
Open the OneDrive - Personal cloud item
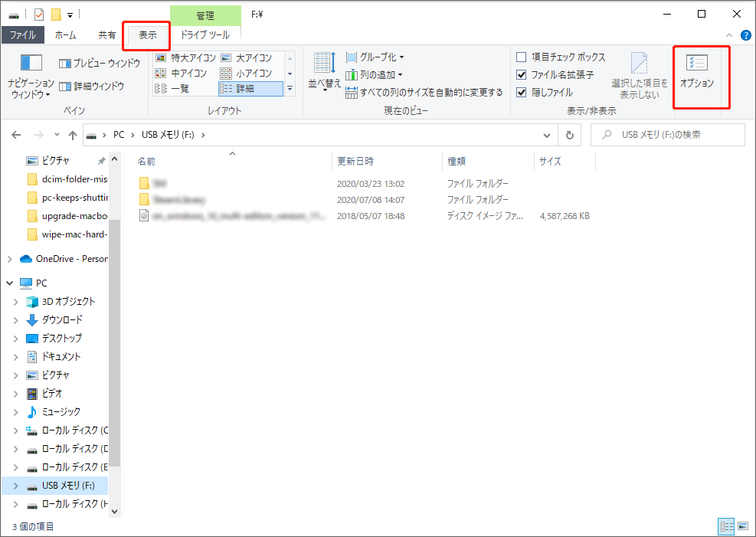tap(64, 259)
